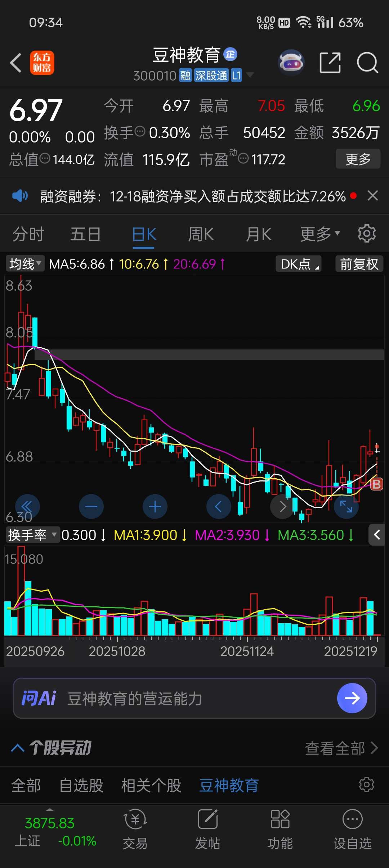Switch to 月K tab

(259, 234)
